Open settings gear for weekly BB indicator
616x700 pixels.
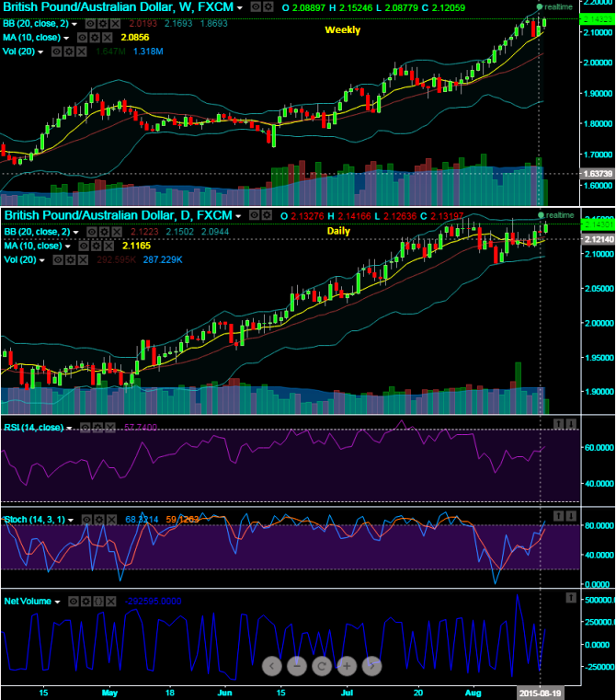(103, 24)
